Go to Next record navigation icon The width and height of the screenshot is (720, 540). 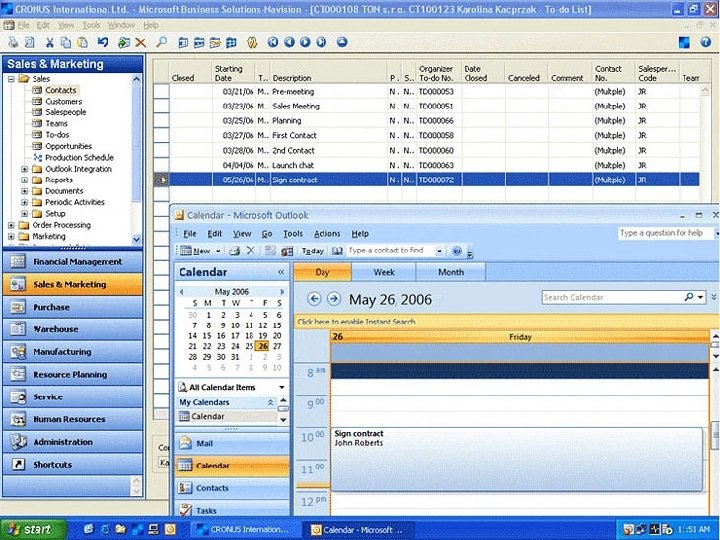305,42
